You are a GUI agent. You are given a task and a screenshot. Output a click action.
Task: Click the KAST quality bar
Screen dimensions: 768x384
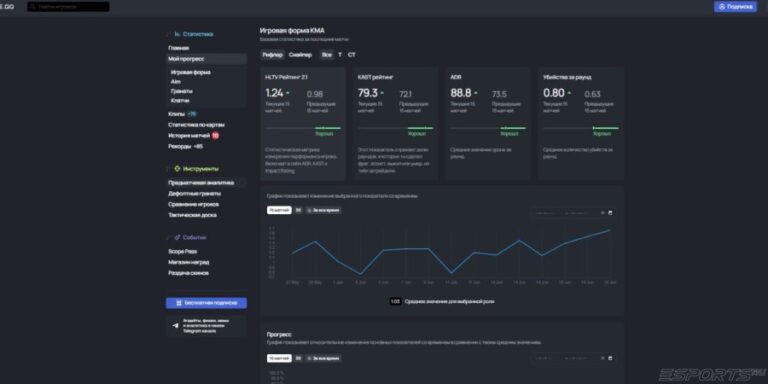(x=396, y=128)
